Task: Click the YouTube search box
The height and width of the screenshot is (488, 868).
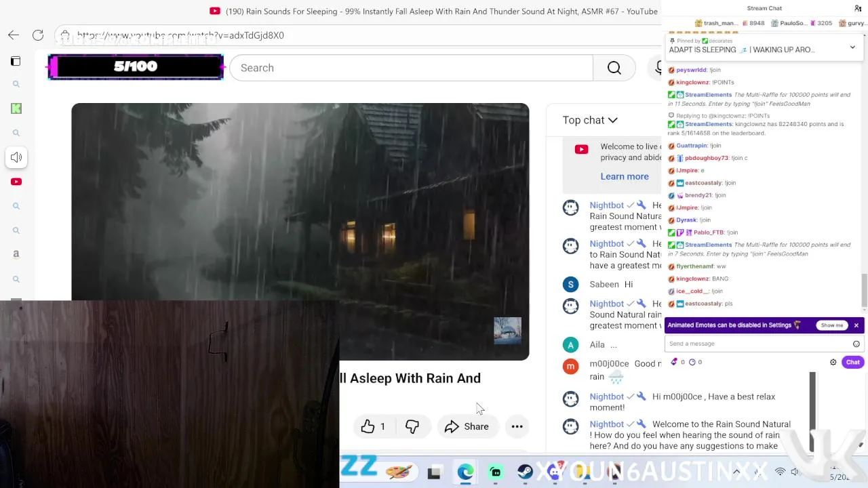Action: (411, 68)
